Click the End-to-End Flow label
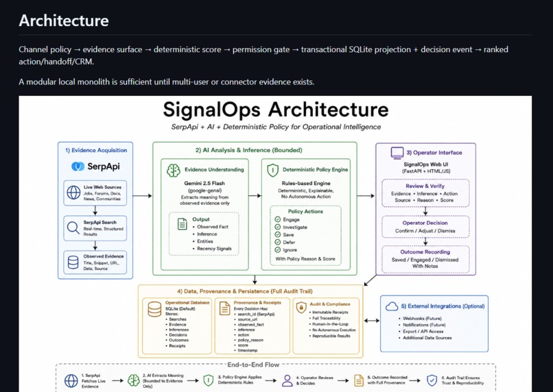Screen dimensions: 553x392 click(x=253, y=365)
